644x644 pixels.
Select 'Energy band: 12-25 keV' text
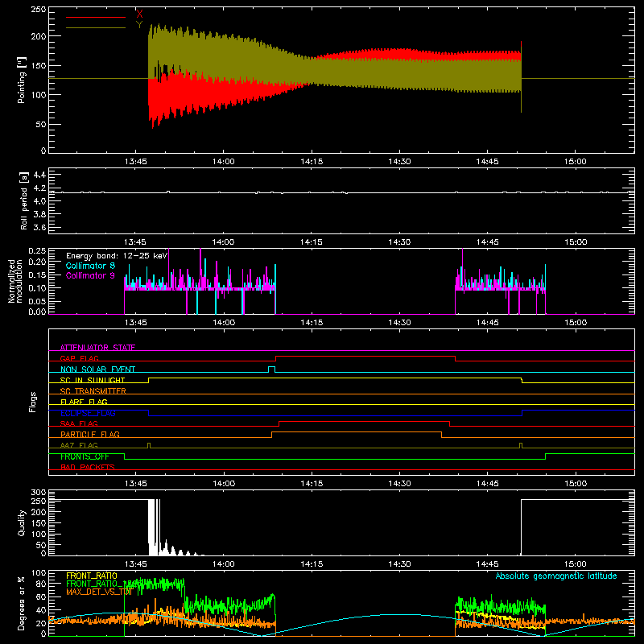tap(117, 256)
